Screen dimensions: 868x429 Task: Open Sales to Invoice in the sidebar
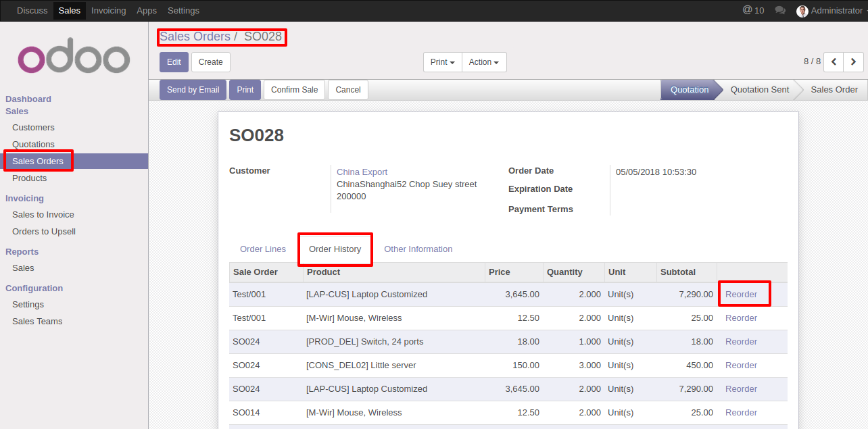coord(43,215)
